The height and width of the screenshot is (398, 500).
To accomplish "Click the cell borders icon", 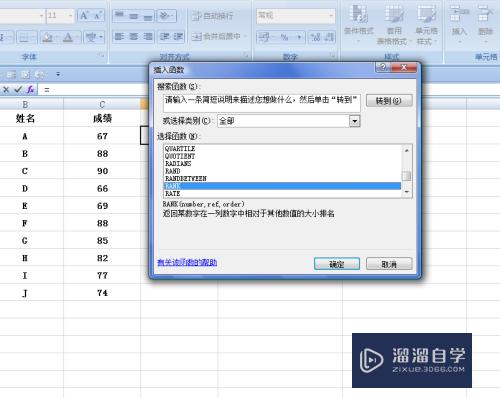I will point(24,37).
